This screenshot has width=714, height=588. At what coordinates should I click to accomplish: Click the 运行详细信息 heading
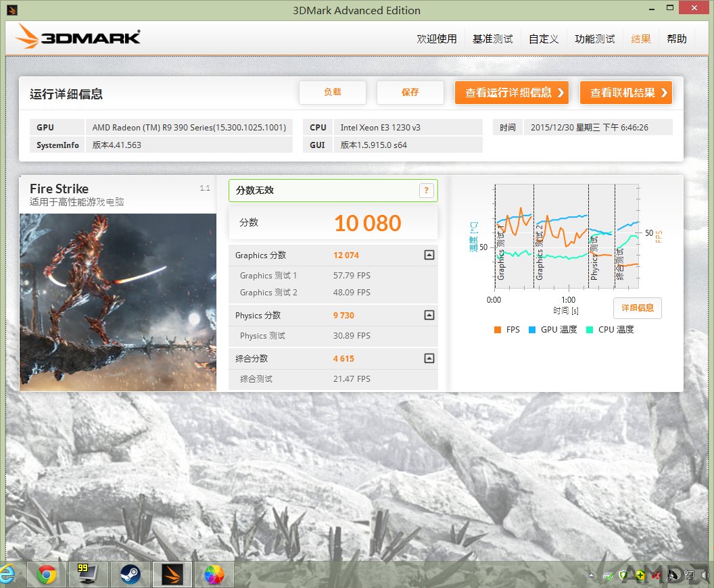pos(66,94)
